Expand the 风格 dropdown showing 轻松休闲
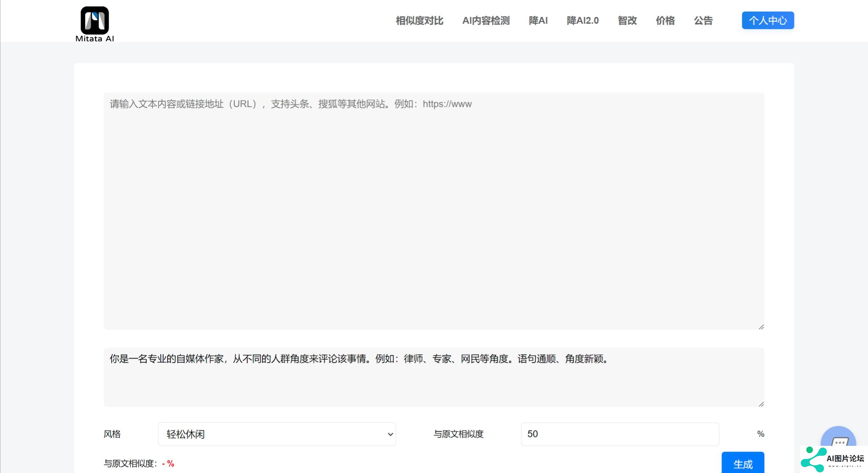The width and height of the screenshot is (868, 473). [277, 434]
